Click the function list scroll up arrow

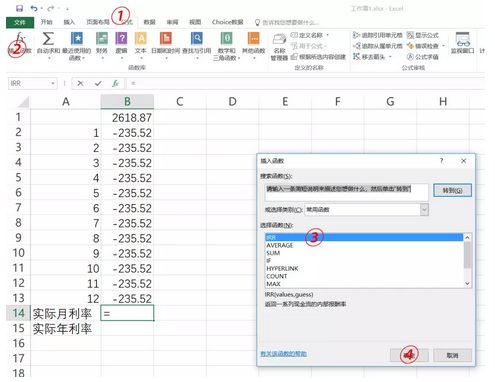pyautogui.click(x=467, y=237)
